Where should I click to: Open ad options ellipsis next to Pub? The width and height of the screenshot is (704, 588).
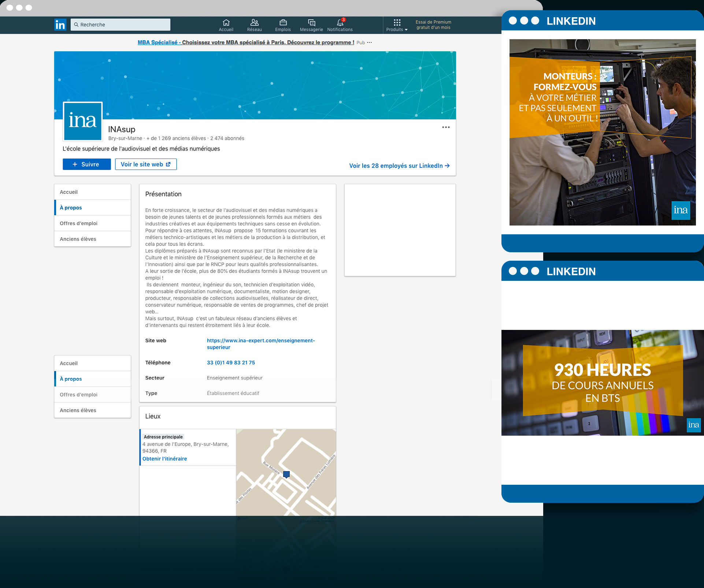[370, 42]
